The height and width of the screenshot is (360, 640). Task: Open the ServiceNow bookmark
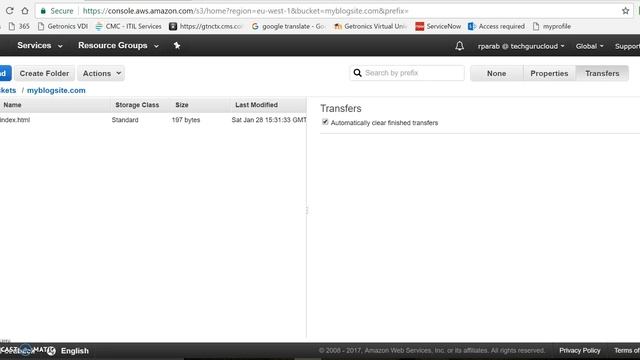click(438, 27)
